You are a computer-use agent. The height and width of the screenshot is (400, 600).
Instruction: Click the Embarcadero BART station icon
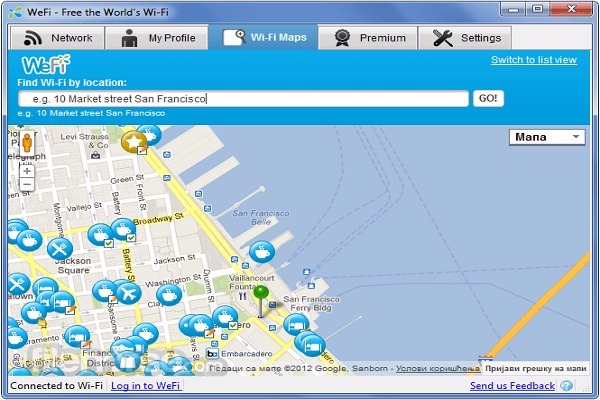212,354
